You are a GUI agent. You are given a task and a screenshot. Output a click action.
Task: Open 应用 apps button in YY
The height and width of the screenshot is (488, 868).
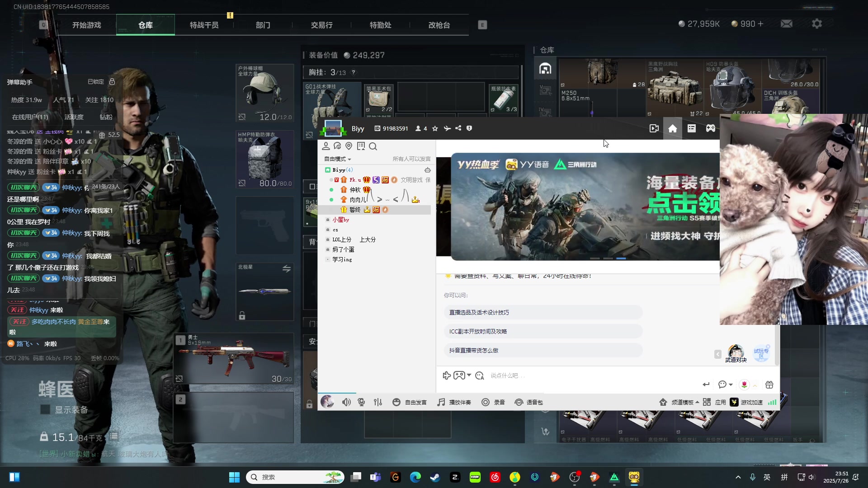pyautogui.click(x=715, y=402)
